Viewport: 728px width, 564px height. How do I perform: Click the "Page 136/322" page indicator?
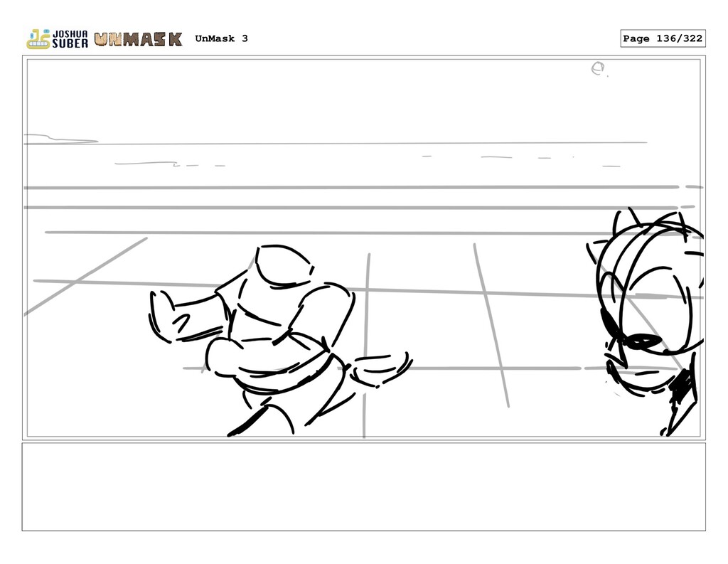pyautogui.click(x=663, y=38)
